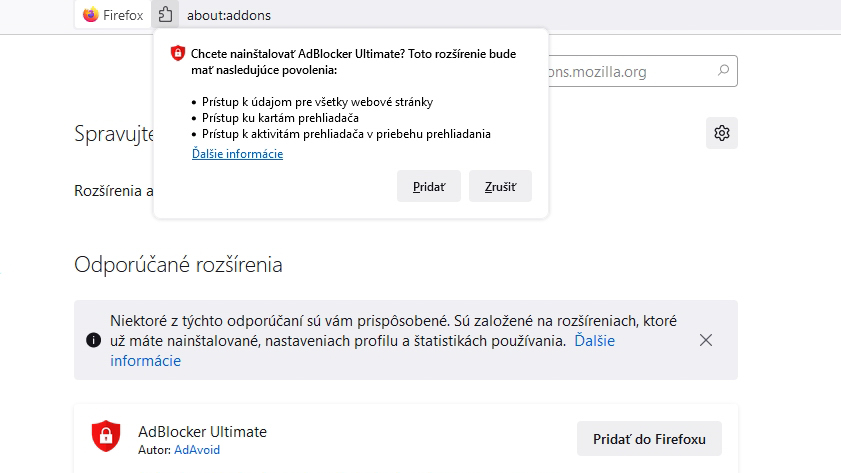Click permission text 'Prístup k údajom pre všetky webové stránky'
Screen dimensions: 841x473
pyautogui.click(x=318, y=102)
